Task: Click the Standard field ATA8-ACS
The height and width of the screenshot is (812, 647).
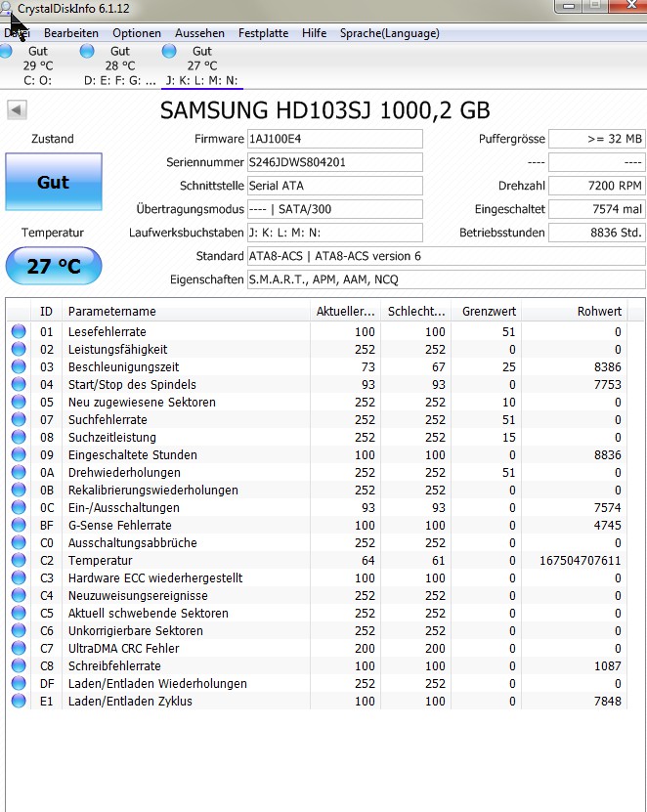Action: (x=446, y=256)
